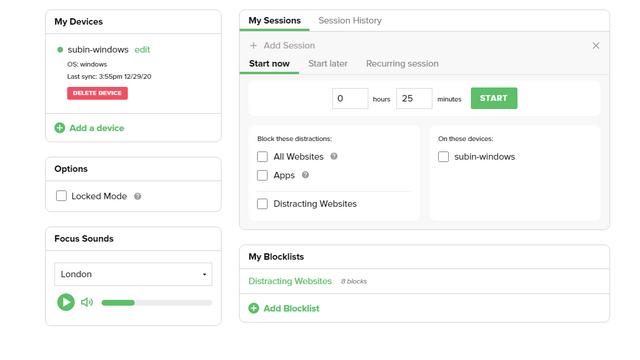Image resolution: width=640 pixels, height=360 pixels.
Task: Play the London focus sound
Action: [x=66, y=302]
